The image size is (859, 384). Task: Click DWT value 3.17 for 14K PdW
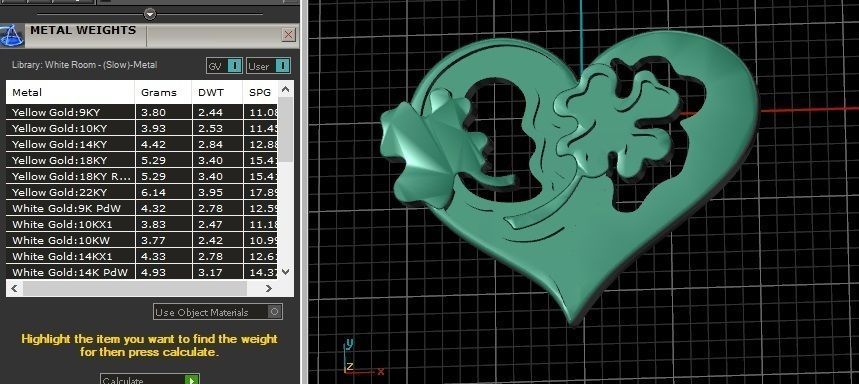pyautogui.click(x=210, y=272)
